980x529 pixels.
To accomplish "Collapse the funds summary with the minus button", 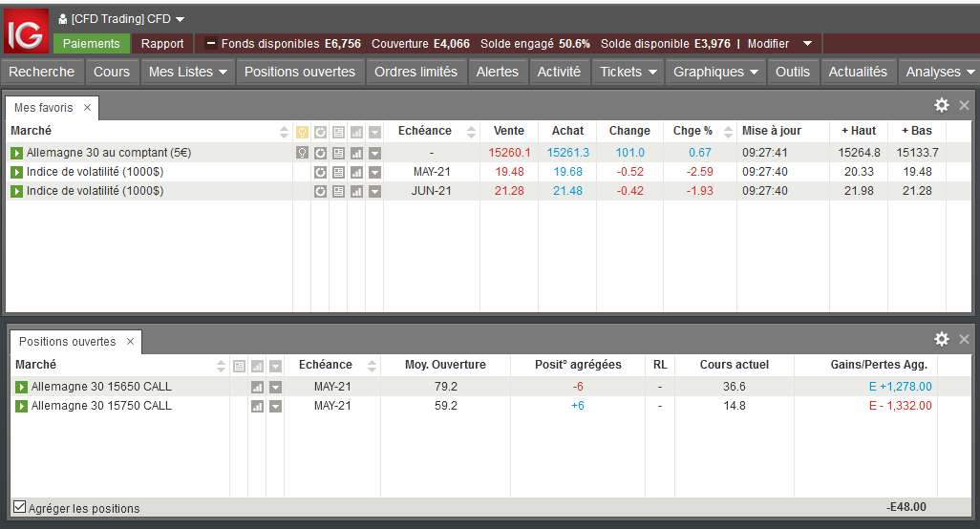I will click(211, 43).
